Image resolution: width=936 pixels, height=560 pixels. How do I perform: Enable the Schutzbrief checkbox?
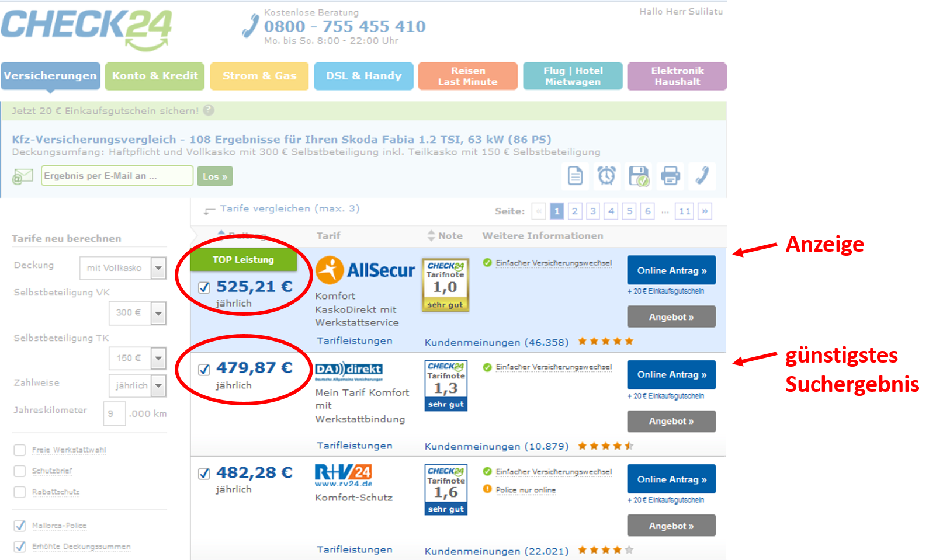click(x=20, y=471)
